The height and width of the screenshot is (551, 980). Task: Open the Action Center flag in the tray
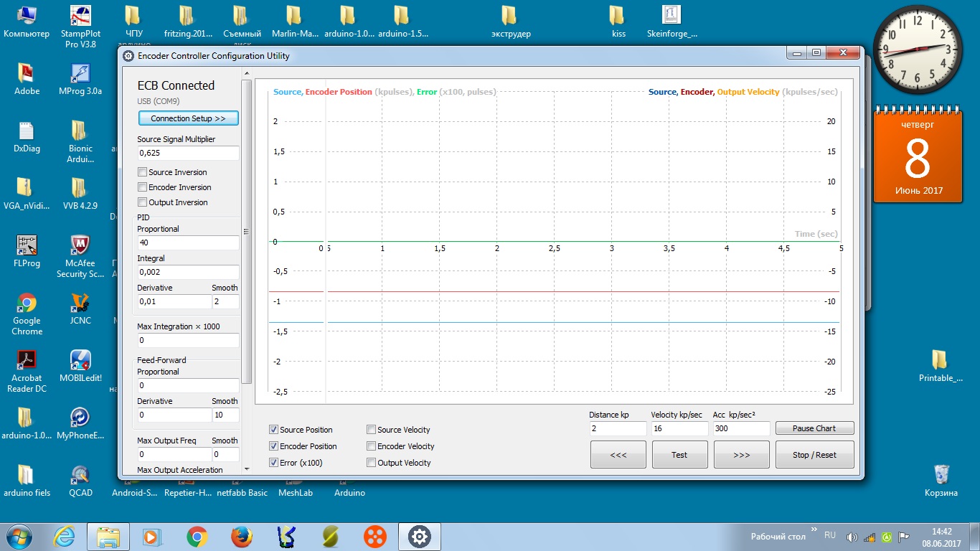tap(904, 537)
